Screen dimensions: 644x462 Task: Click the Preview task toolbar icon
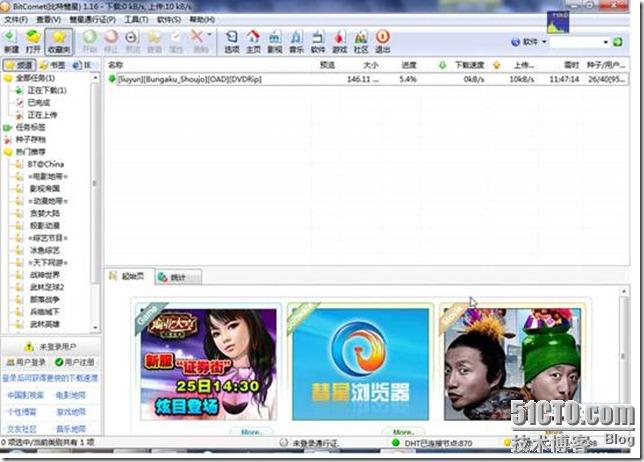(132, 41)
